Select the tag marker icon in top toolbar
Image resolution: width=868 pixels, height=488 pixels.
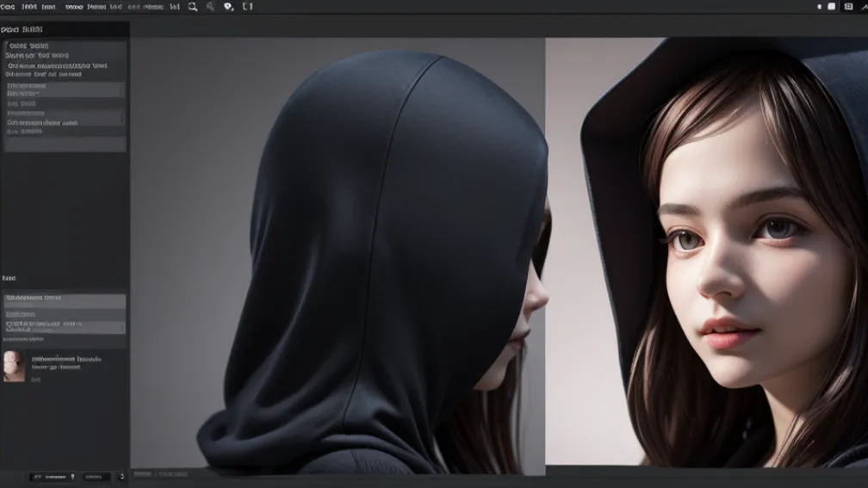tap(228, 7)
